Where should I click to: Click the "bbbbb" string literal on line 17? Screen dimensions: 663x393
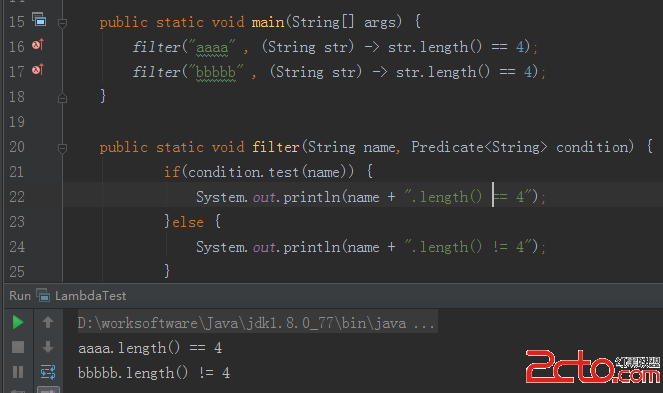pyautogui.click(x=216, y=72)
